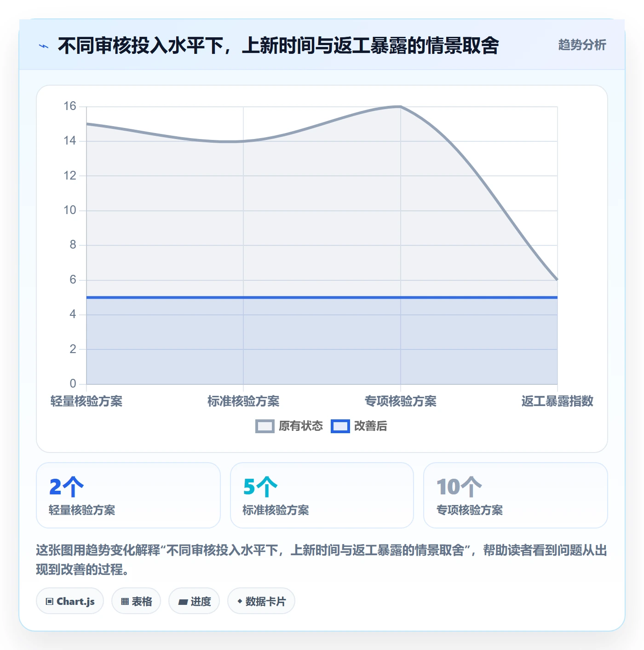Open the 2个 轻量核验方案 stat card
The width and height of the screenshot is (644, 650).
[128, 495]
